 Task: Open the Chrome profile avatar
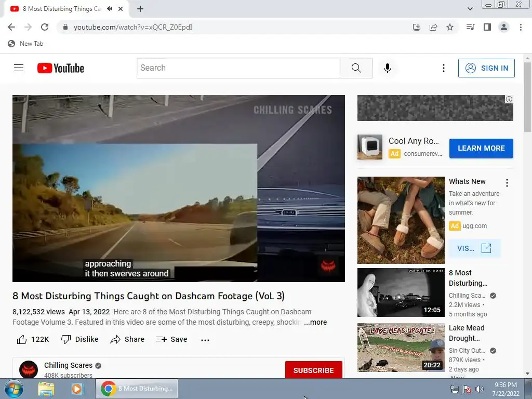coord(504,27)
